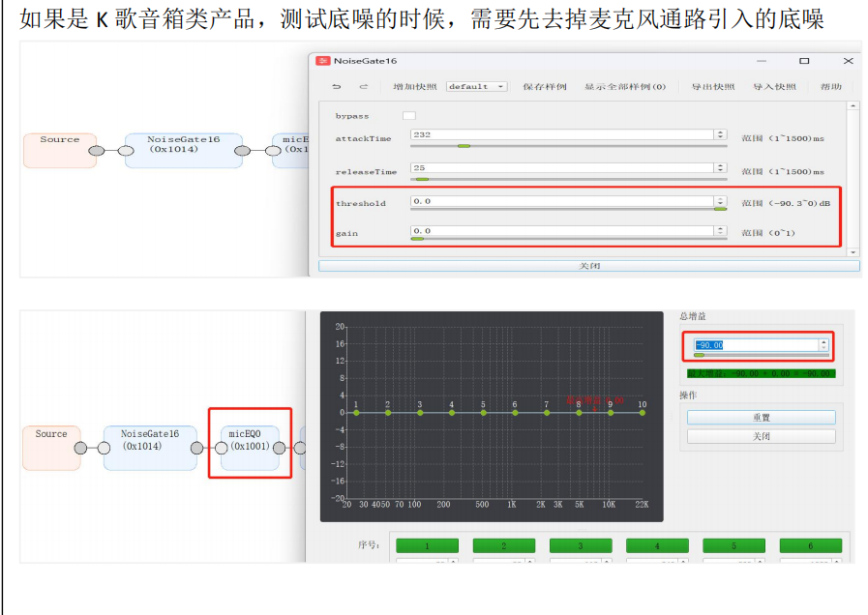Click the threshold value field
This screenshot has height=615, width=868.
tap(562, 201)
